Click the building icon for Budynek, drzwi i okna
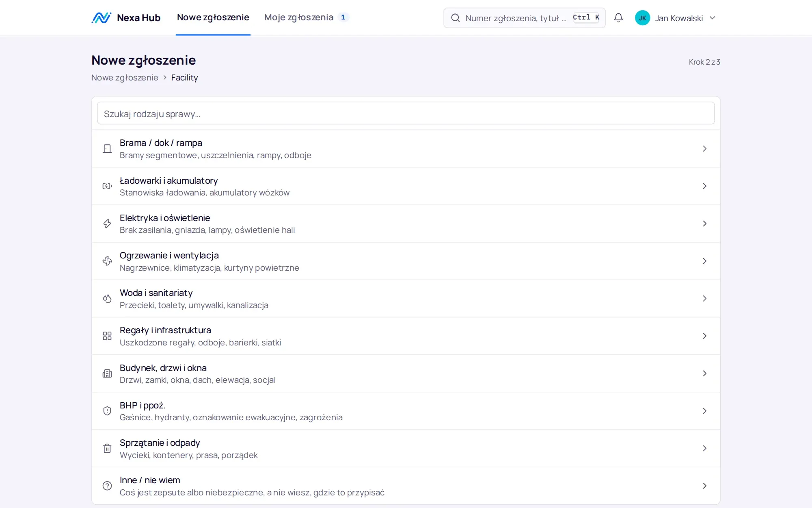 pos(107,373)
